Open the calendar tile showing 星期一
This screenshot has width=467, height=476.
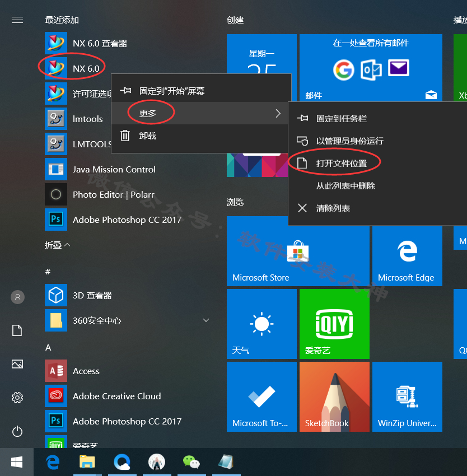point(261,54)
